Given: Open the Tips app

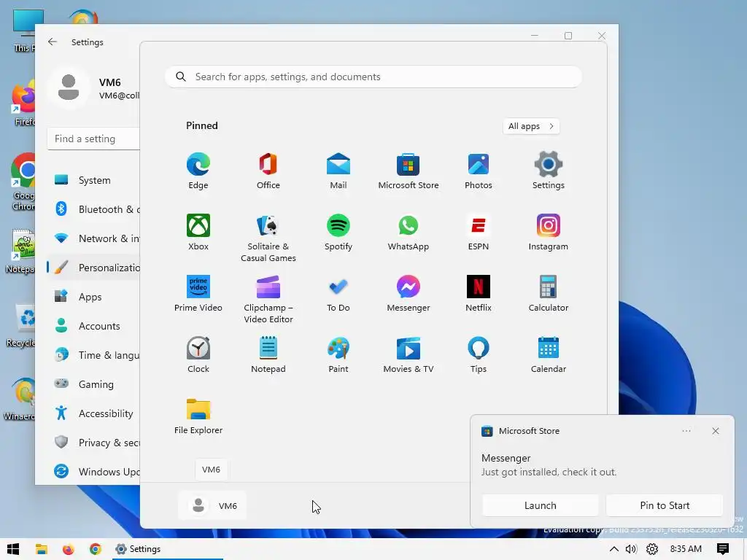Looking at the screenshot, I should 479,355.
